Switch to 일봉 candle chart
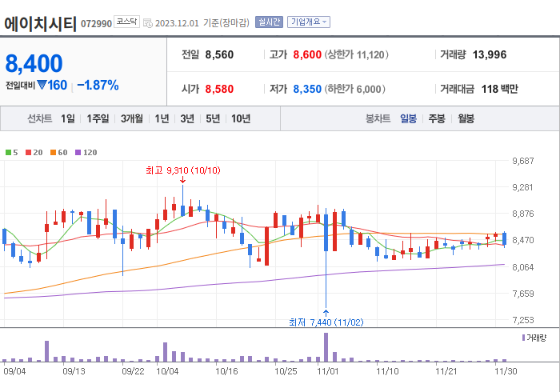Image resolution: width=560 pixels, height=392 pixels. point(408,118)
